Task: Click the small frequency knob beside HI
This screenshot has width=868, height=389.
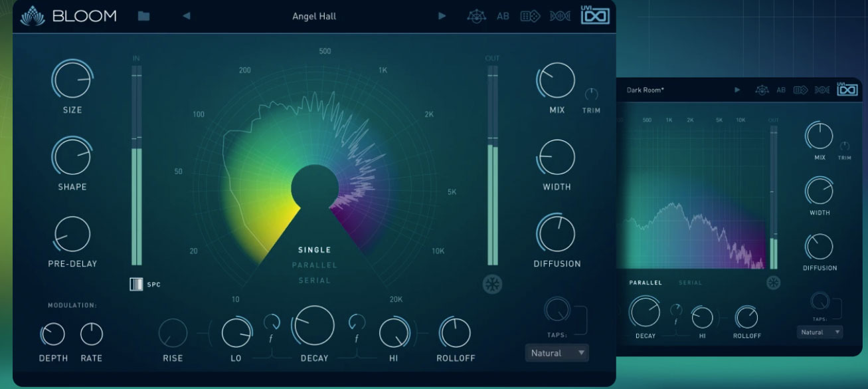Action: coord(357,323)
